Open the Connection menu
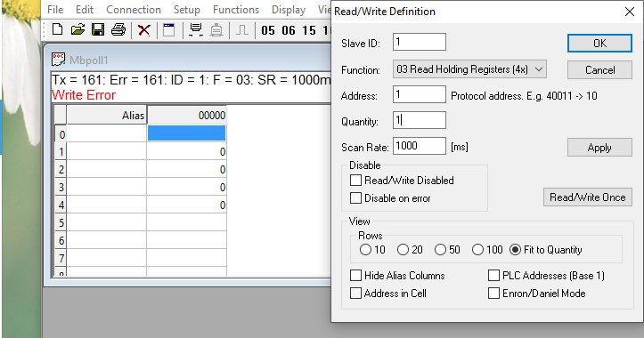The height and width of the screenshot is (338, 644). [x=134, y=10]
